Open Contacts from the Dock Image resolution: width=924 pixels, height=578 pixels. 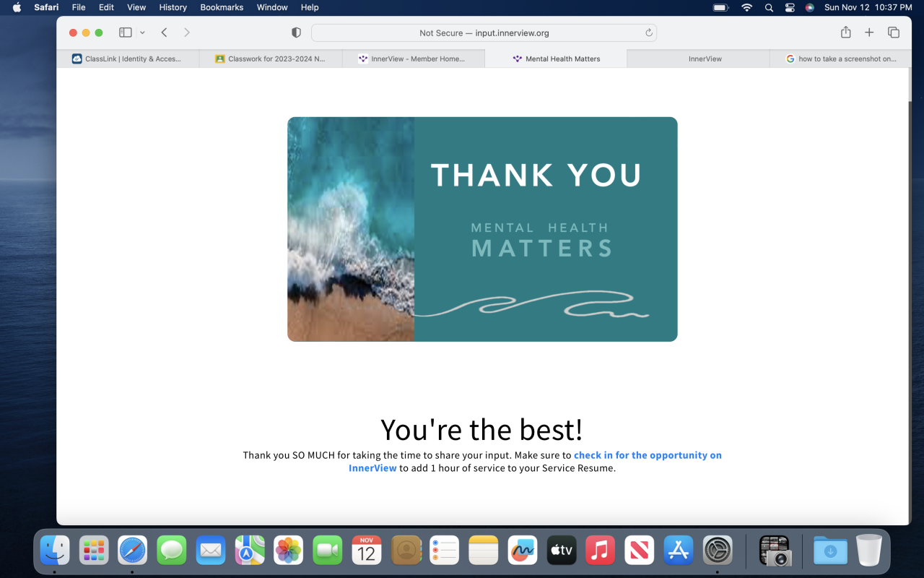pos(406,551)
